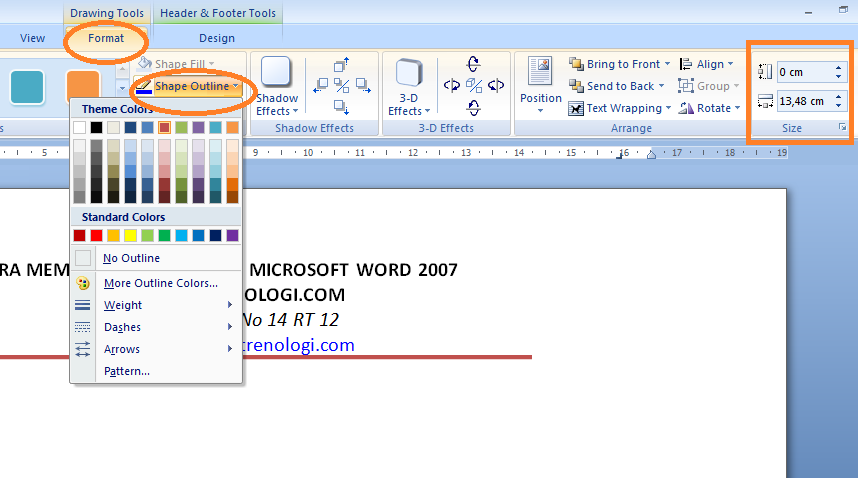Tilt 3-D effect up

pyautogui.click(x=473, y=64)
